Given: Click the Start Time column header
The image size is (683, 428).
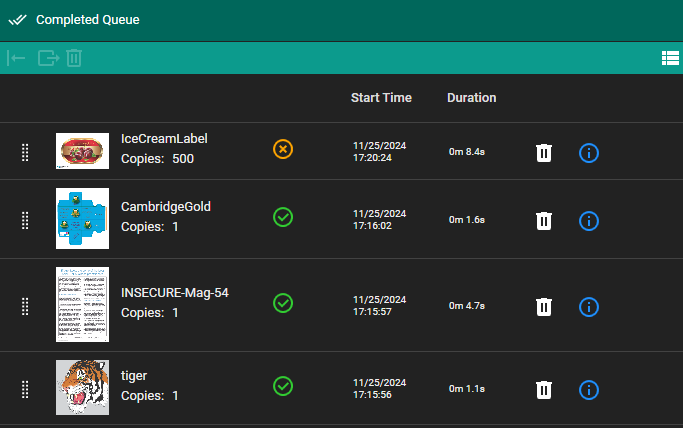Looking at the screenshot, I should pyautogui.click(x=381, y=98).
